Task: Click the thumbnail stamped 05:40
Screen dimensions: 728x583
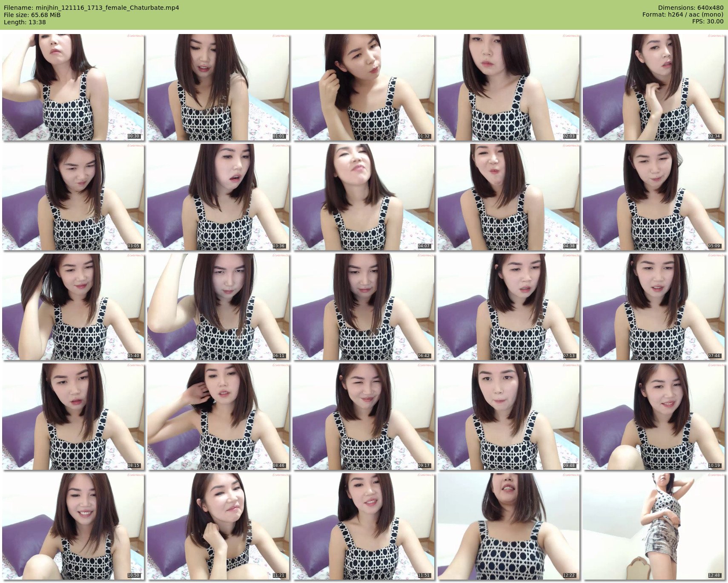Action: click(73, 307)
